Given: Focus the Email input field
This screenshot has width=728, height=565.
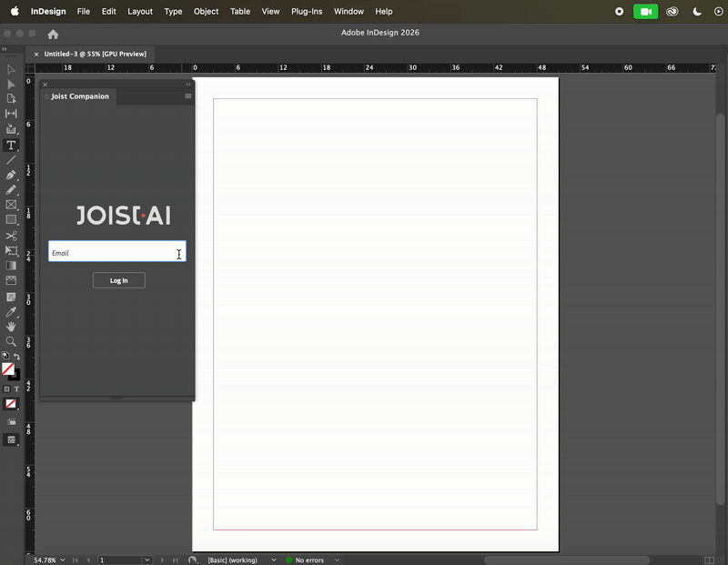Looking at the screenshot, I should [x=117, y=251].
